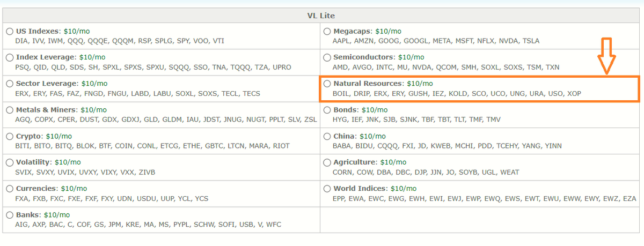Click ticker list starting with CORN, COW

[x=426, y=172]
